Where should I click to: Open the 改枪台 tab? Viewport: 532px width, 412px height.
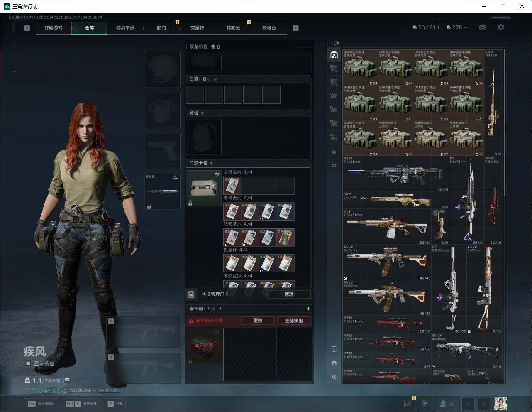point(269,28)
